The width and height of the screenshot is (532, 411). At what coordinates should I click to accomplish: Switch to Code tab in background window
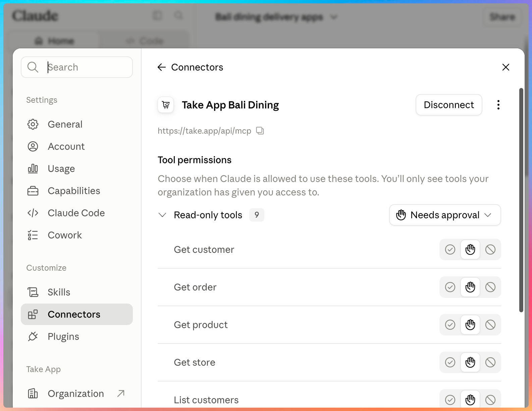144,41
